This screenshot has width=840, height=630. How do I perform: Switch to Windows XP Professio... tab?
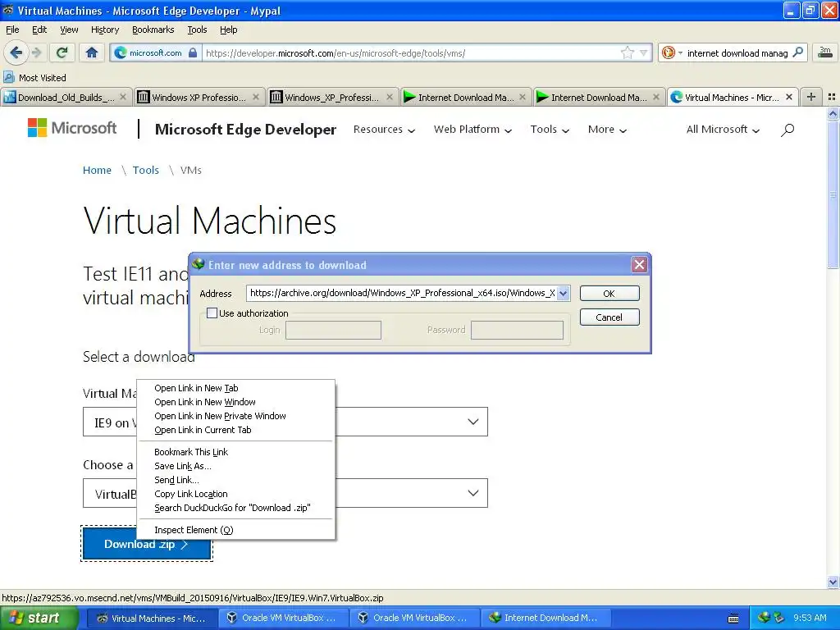coord(199,97)
